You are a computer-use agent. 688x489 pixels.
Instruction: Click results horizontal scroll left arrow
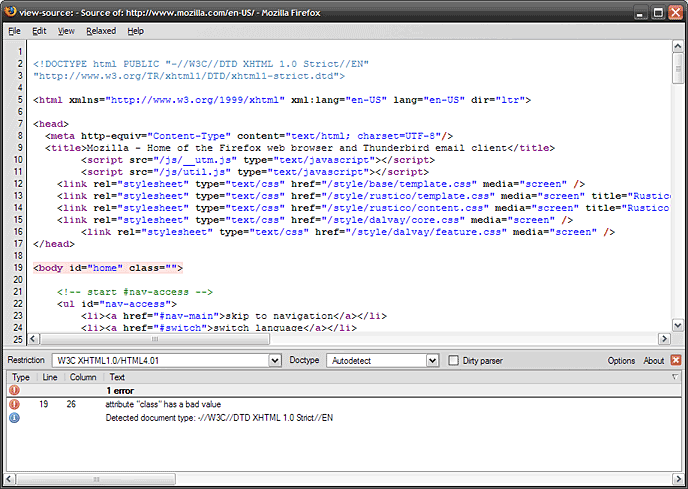(10, 479)
